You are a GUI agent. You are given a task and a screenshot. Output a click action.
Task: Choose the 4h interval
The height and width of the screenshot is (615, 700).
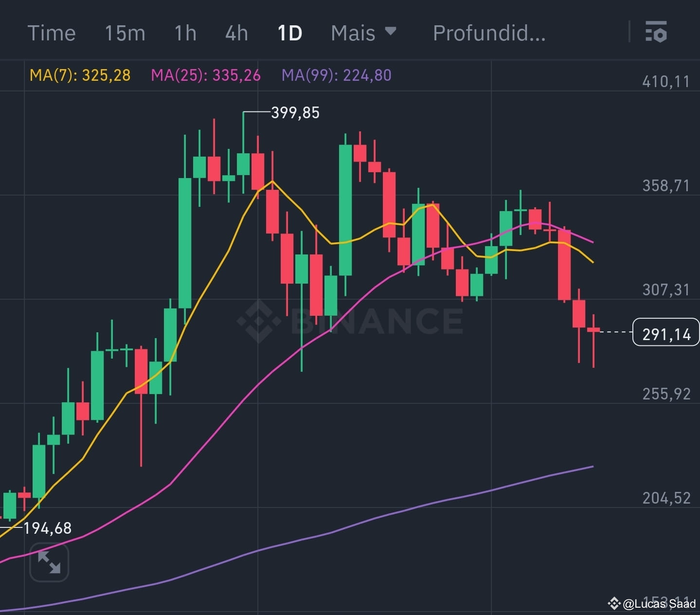pos(235,32)
